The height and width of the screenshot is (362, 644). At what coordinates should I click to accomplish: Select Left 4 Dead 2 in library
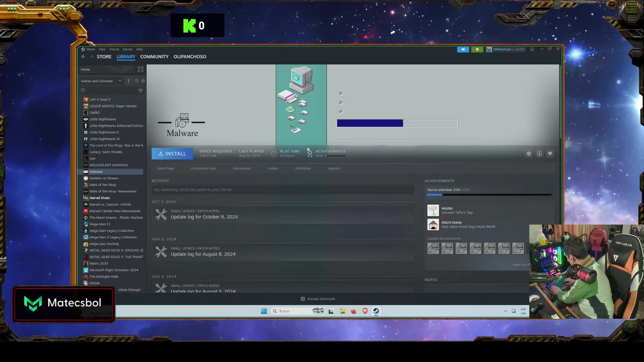(100, 100)
